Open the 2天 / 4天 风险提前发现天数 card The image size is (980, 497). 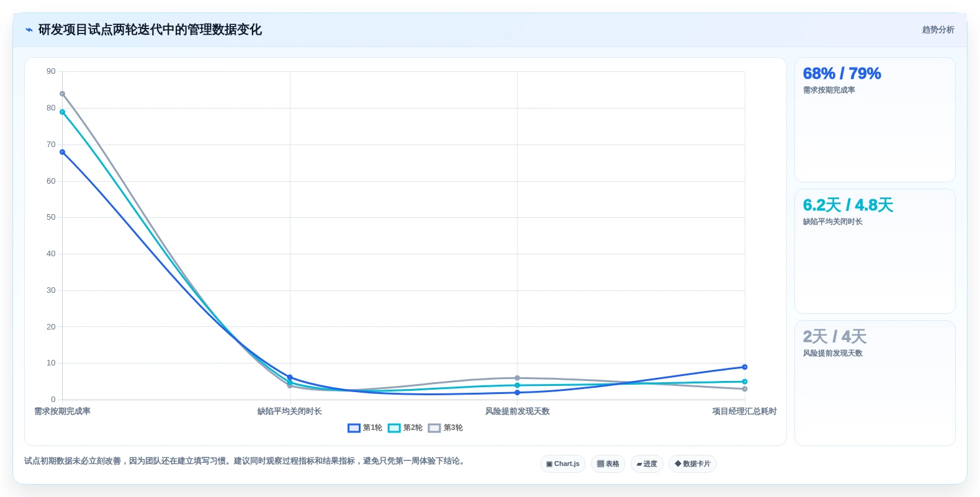[x=874, y=383]
